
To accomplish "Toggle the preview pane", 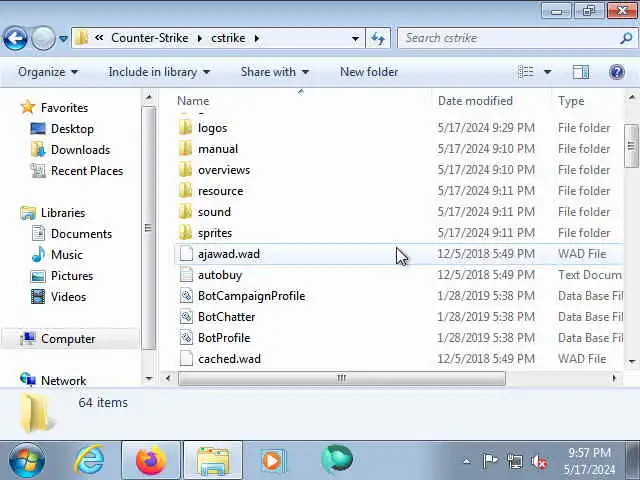I will point(580,72).
